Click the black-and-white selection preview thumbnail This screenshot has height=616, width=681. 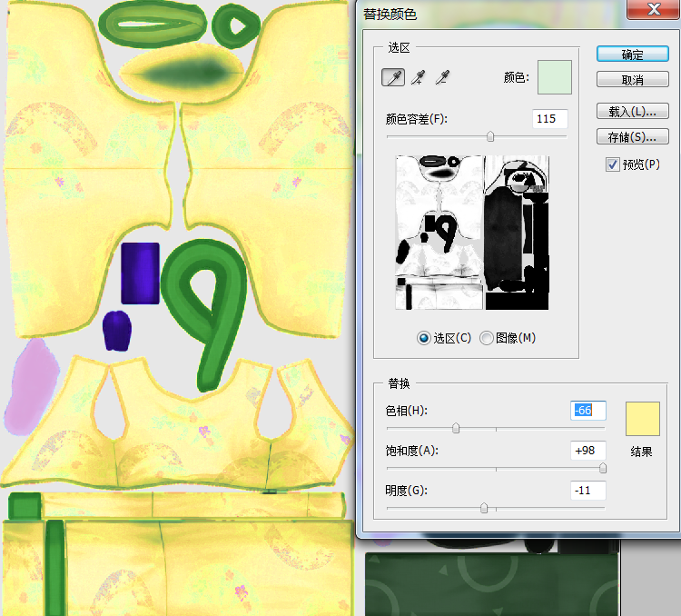(x=472, y=233)
